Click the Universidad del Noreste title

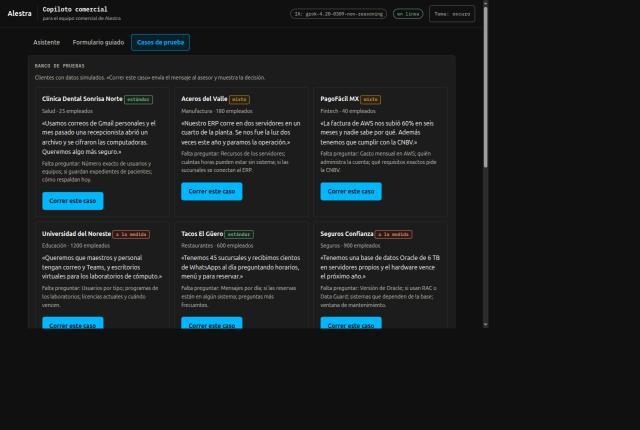(76, 234)
